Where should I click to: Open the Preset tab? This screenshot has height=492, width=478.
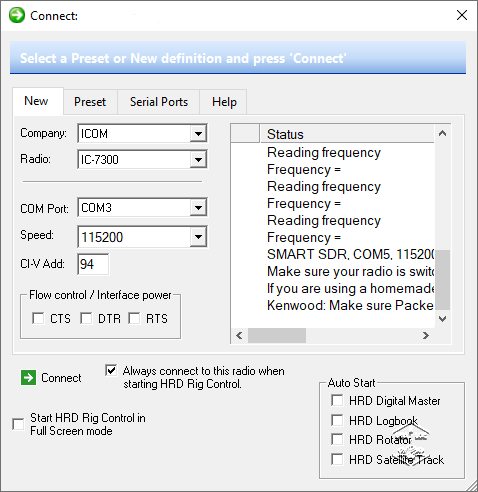[90, 102]
